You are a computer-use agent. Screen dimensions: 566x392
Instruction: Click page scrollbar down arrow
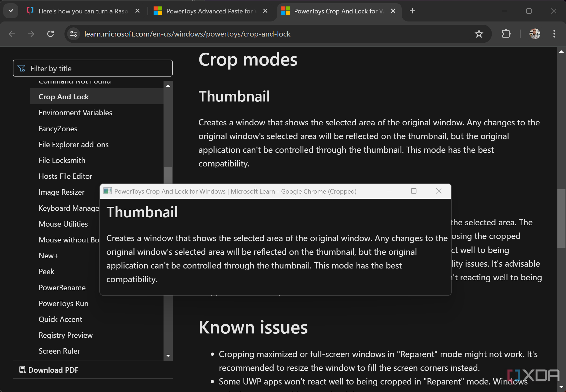point(561,387)
